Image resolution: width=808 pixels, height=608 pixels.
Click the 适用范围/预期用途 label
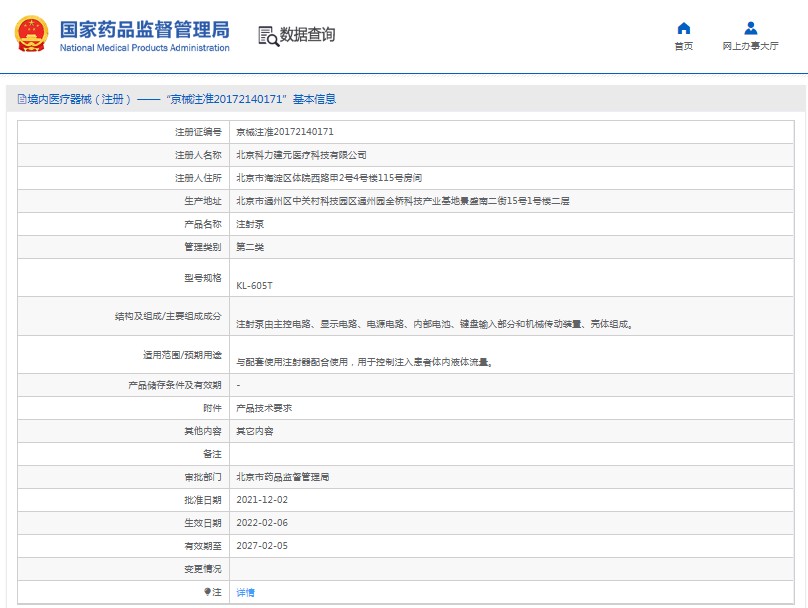(182, 355)
